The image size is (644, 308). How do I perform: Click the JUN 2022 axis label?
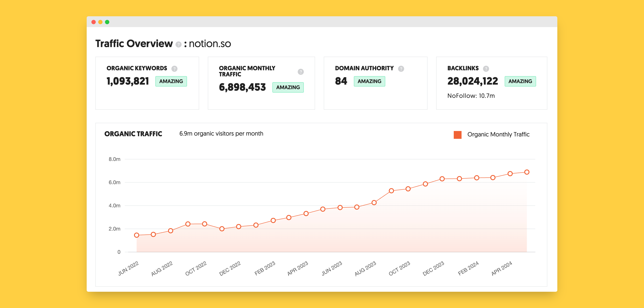(128, 268)
